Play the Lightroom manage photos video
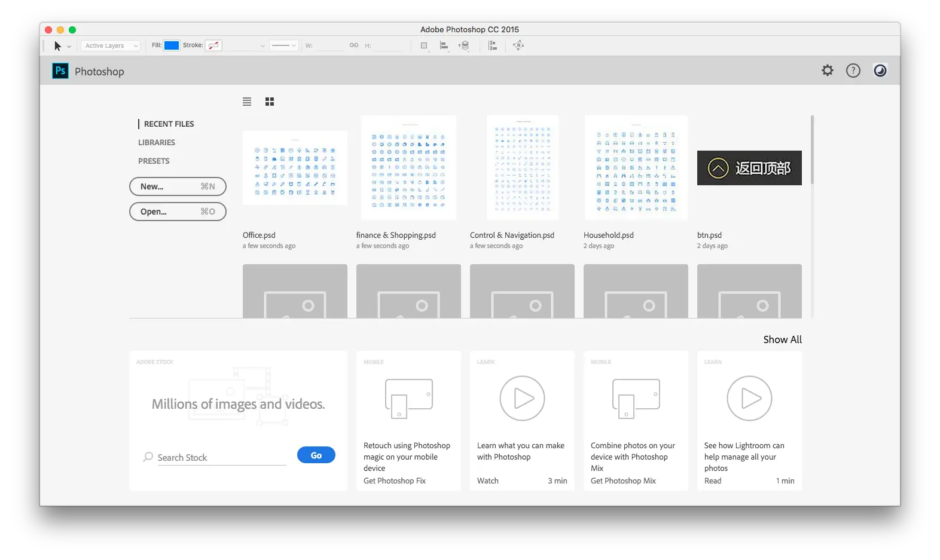This screenshot has height=560, width=940. (x=749, y=399)
